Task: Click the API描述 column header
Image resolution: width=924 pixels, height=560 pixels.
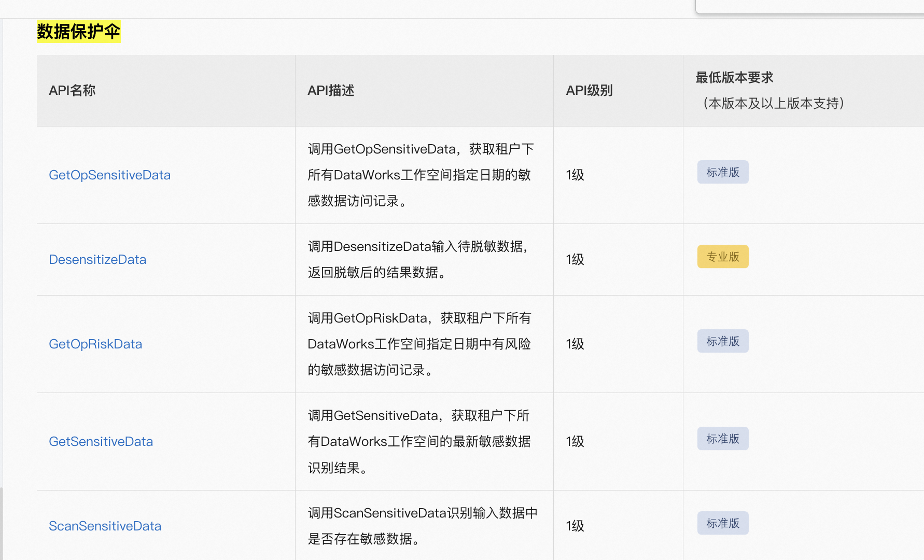Action: (331, 91)
